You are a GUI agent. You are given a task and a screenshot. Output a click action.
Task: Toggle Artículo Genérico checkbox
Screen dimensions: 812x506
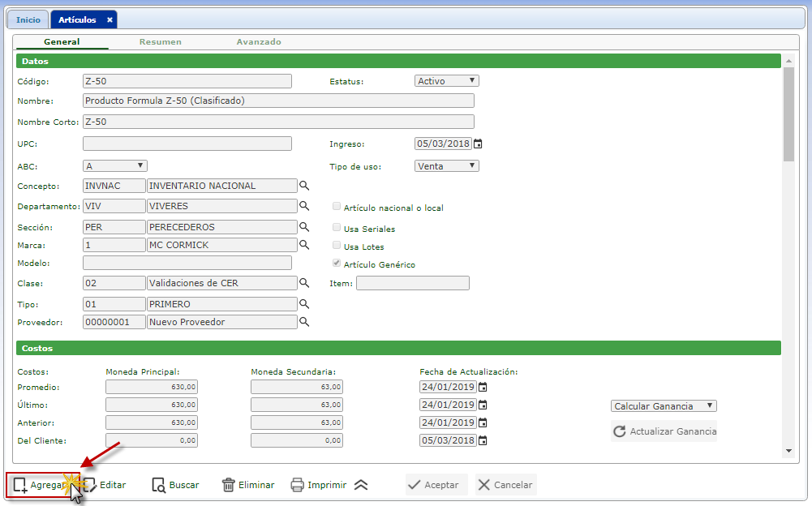pos(337,264)
